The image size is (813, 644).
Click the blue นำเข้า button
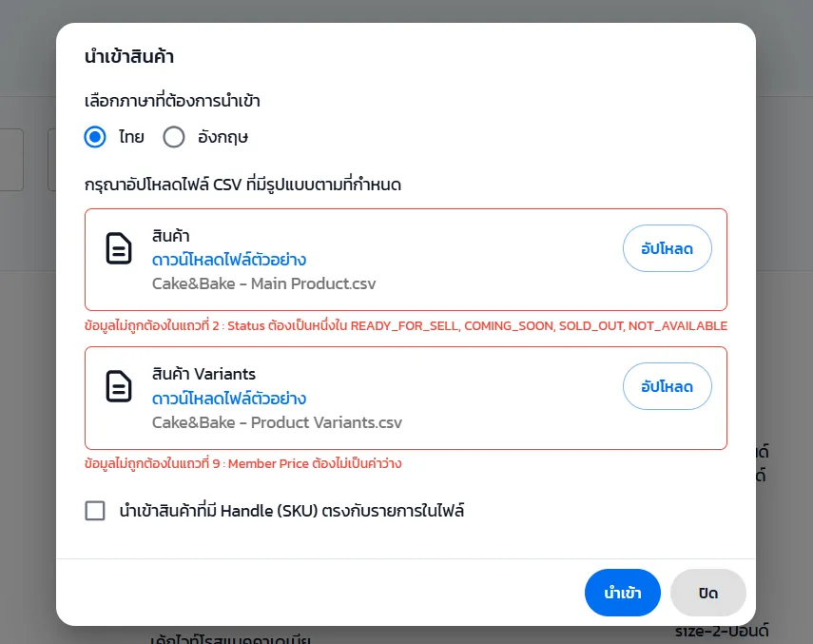[623, 593]
